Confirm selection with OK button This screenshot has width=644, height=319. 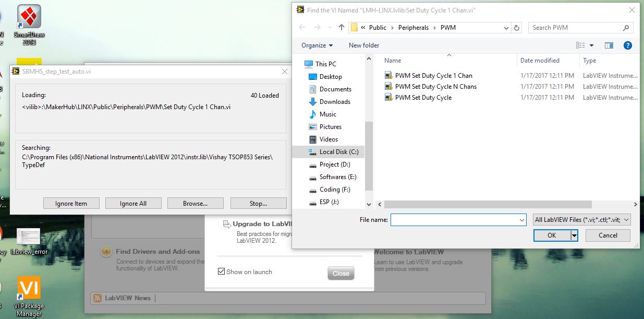click(552, 235)
